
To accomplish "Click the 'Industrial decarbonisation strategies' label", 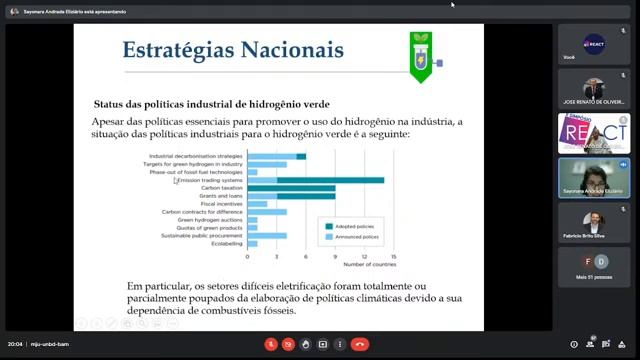I will (196, 156).
